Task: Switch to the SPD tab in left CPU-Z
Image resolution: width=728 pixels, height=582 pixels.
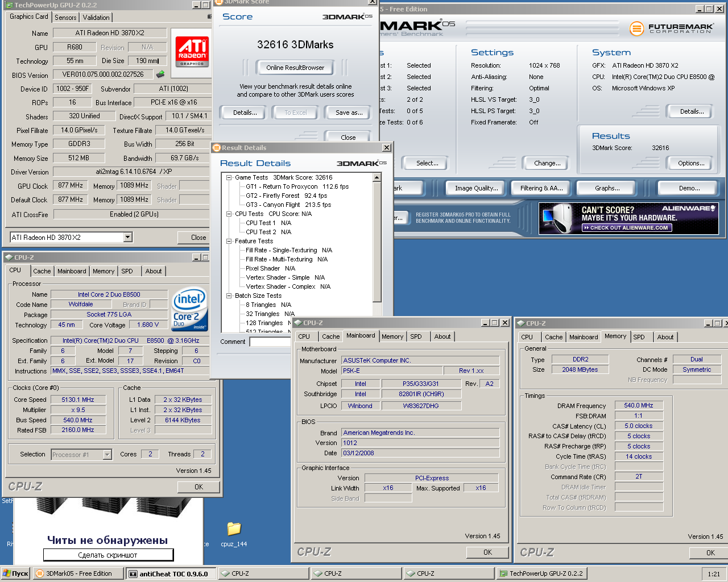Action: 127,271
